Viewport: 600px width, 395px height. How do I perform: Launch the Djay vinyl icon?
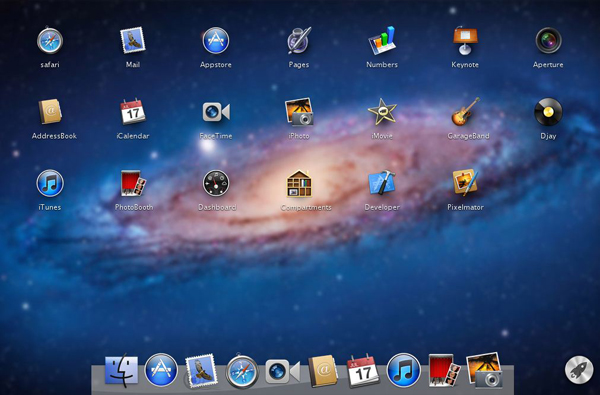point(548,112)
